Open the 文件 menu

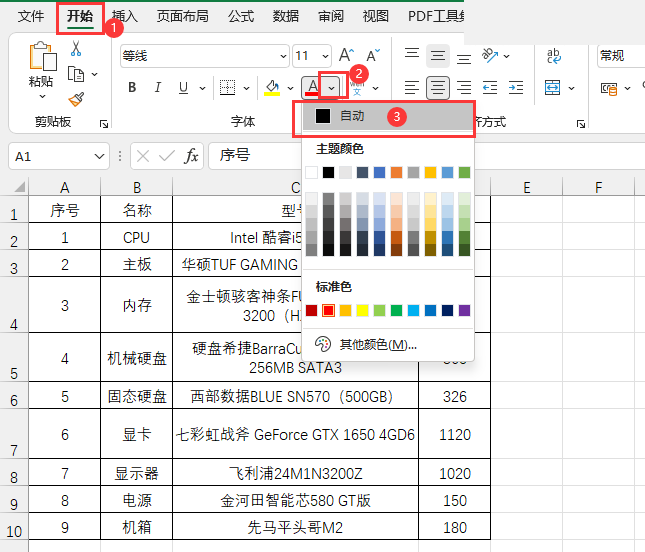[x=31, y=16]
